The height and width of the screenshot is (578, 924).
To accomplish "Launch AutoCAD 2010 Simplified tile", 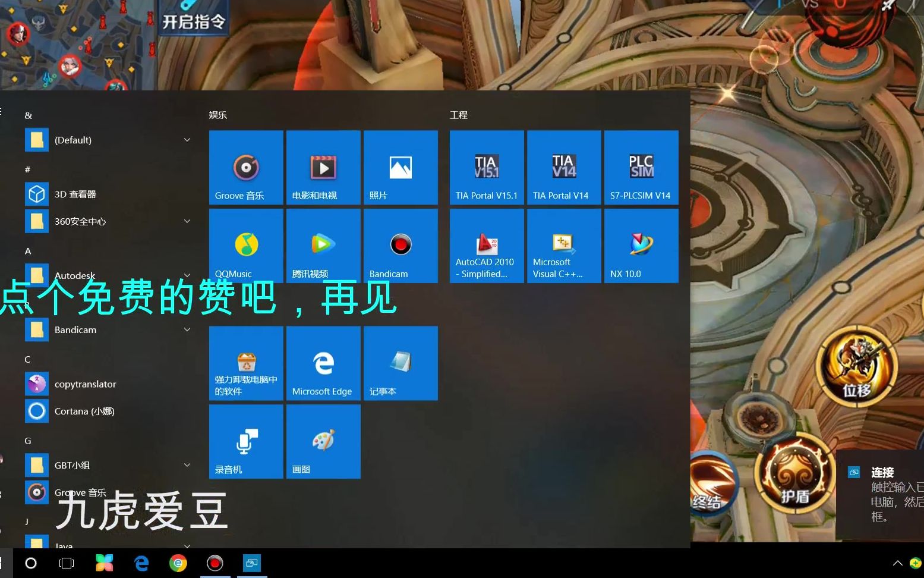I will pyautogui.click(x=487, y=246).
